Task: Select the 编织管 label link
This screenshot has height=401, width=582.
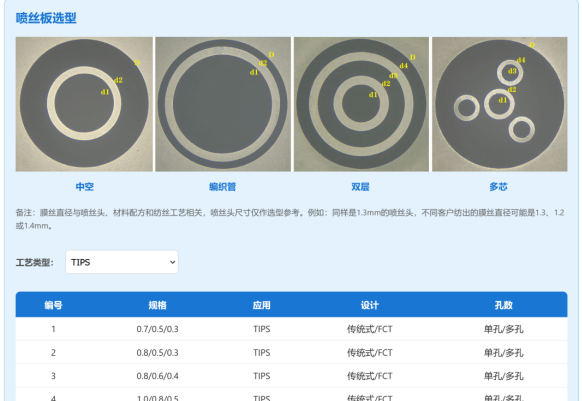Action: click(223, 186)
